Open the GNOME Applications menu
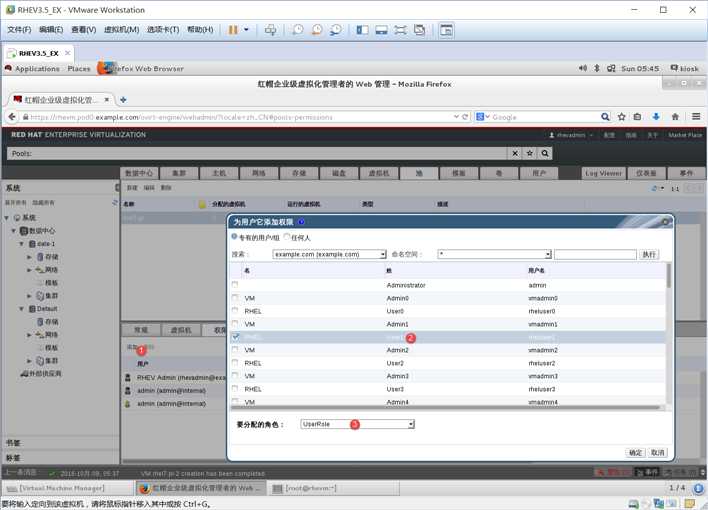This screenshot has width=708, height=510. point(37,69)
